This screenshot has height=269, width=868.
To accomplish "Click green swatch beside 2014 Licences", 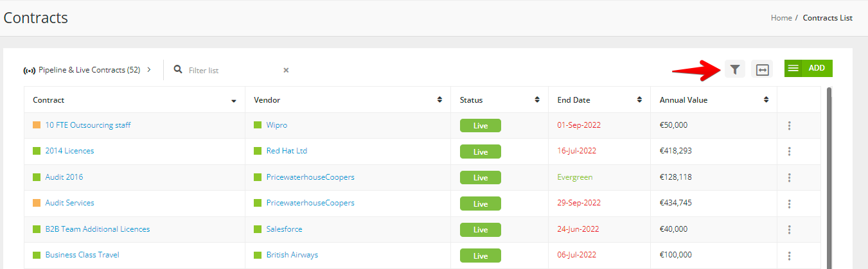I will (x=37, y=151).
